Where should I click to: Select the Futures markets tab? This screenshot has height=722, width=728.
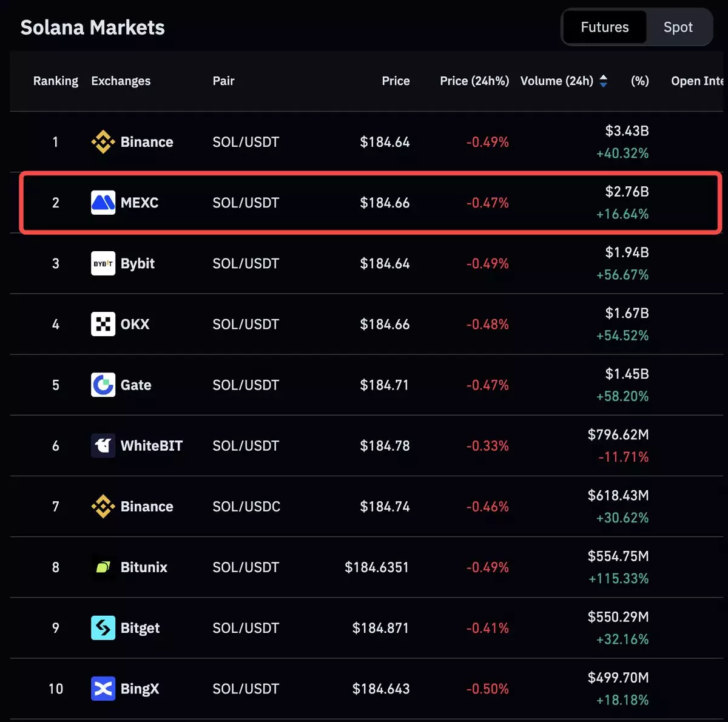point(604,27)
